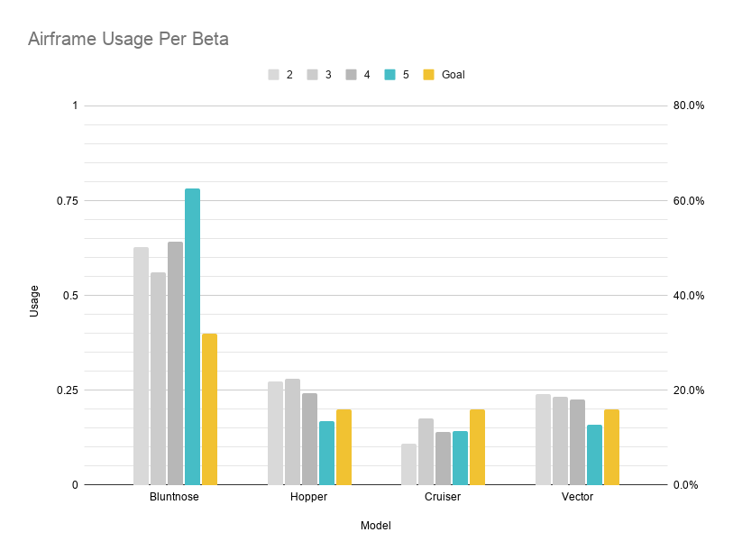This screenshot has height=560, width=733.
Task: Select the Model horizontal axis title
Action: coord(375,526)
